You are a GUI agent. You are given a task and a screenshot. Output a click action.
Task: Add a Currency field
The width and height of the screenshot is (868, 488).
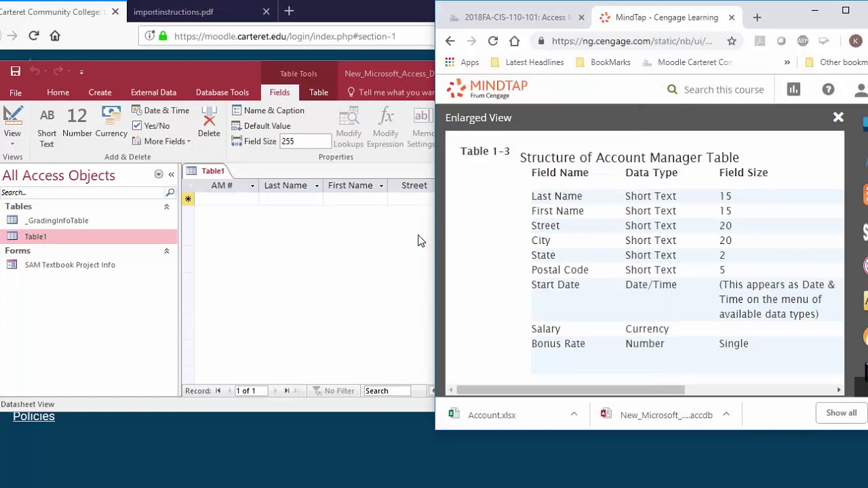[x=111, y=123]
